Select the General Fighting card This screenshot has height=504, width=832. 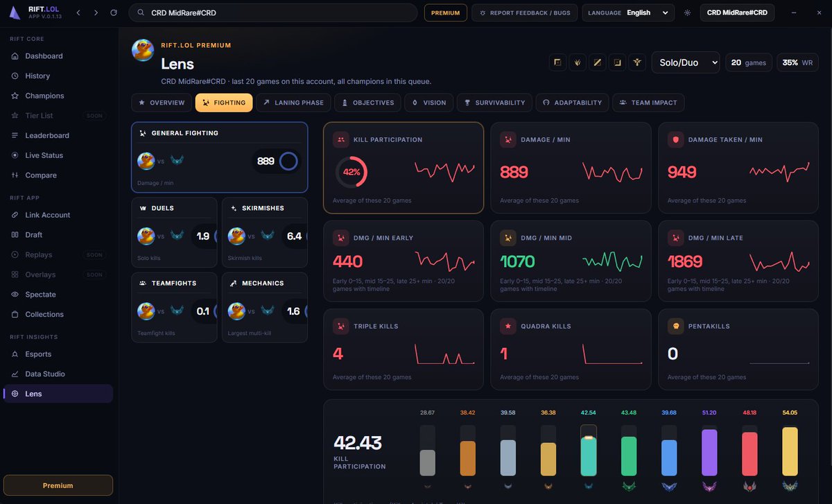tap(219, 157)
